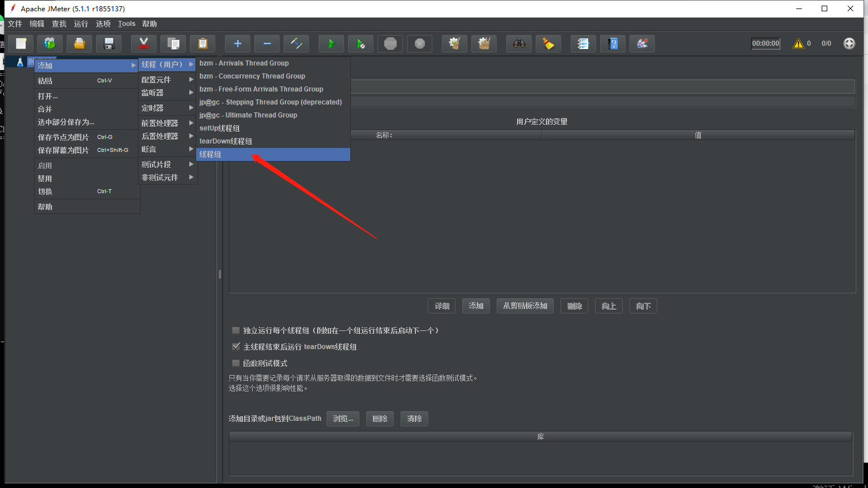This screenshot has width=868, height=488.
Task: Click the 浏览... button
Action: tap(343, 419)
